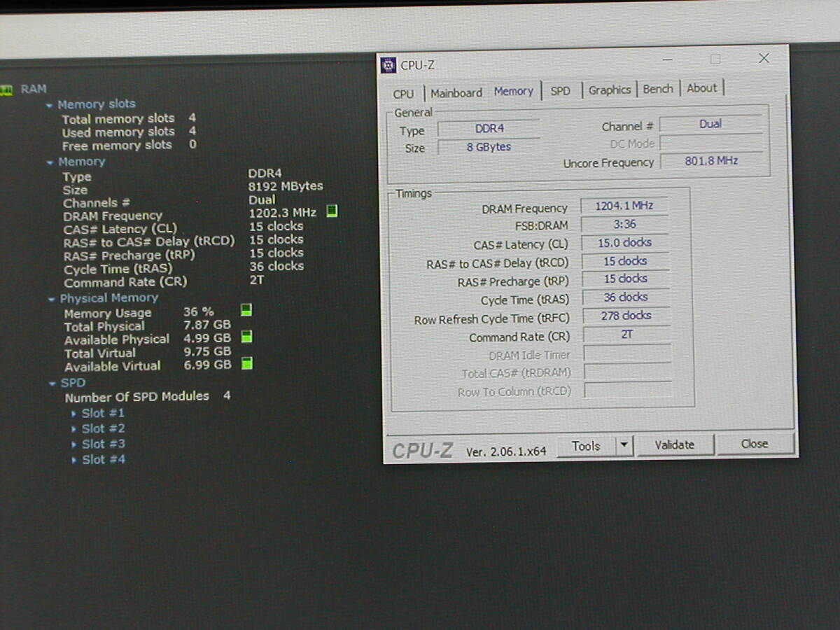The image size is (840, 630).
Task: Open the Tools dropdown arrow
Action: coord(624,445)
